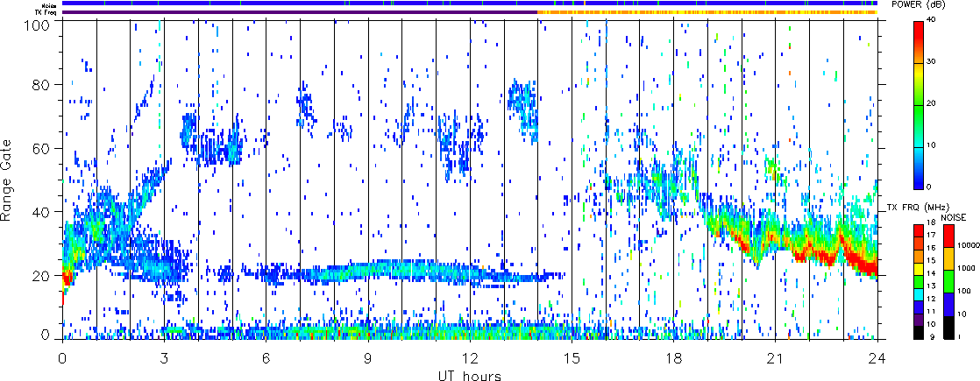
Task: Click the "15" UT hours axis tick label
Action: click(x=572, y=357)
